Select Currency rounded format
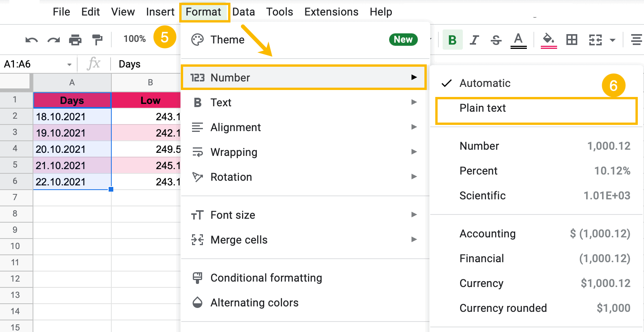The height and width of the screenshot is (332, 644). (x=537, y=308)
